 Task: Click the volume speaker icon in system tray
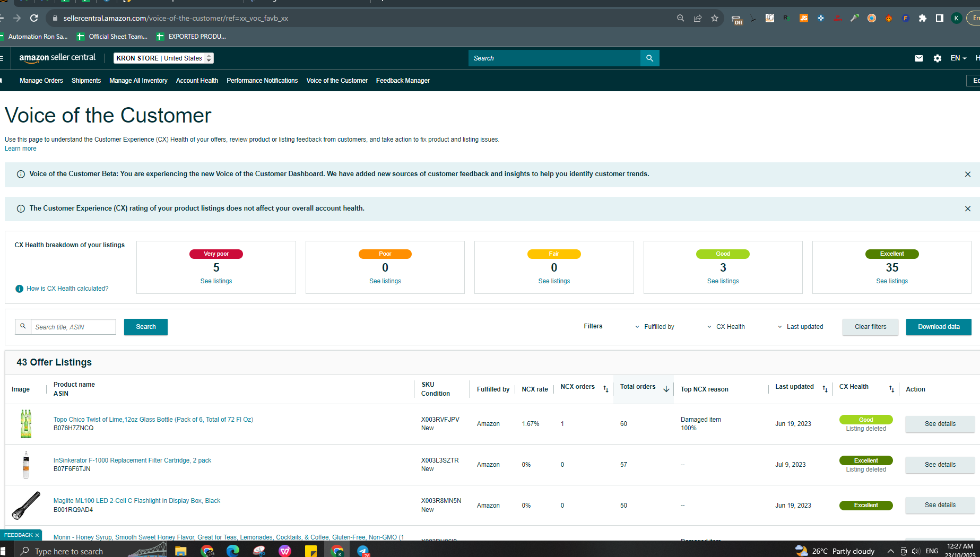pyautogui.click(x=916, y=551)
